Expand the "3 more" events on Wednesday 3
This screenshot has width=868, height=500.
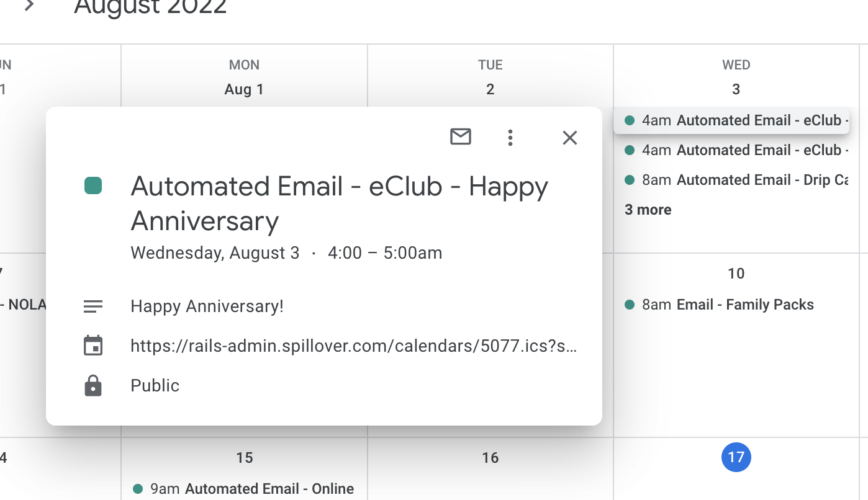tap(648, 210)
